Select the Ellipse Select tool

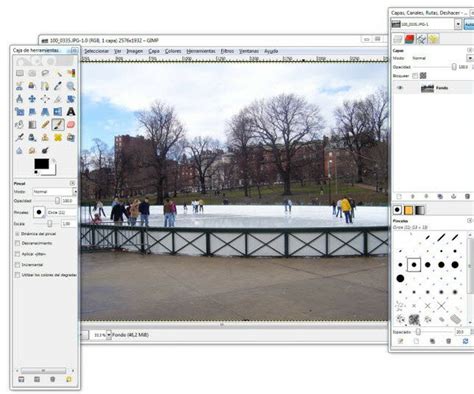point(32,73)
